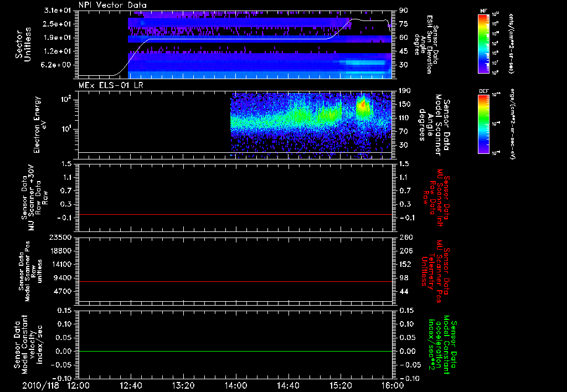Viewport: 567px width, 392px height.
Task: Click the red MU Scanner Inh Raw Data label
Action: (x=436, y=198)
